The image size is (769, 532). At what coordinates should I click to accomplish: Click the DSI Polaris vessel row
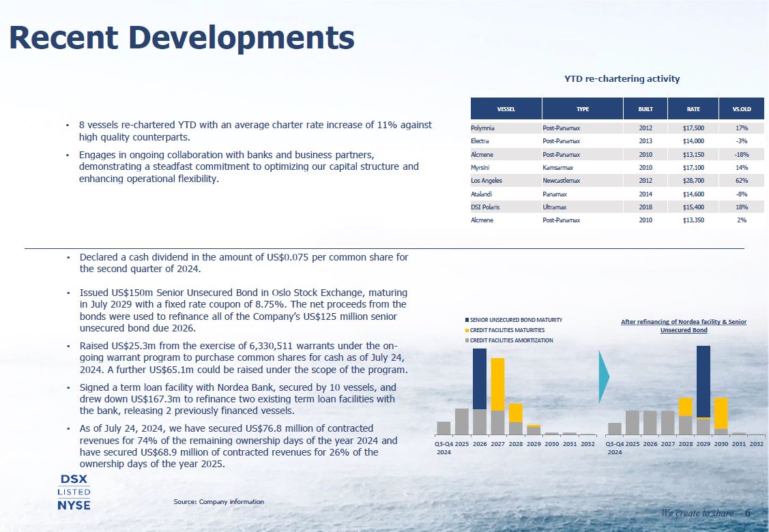pyautogui.click(x=485, y=207)
